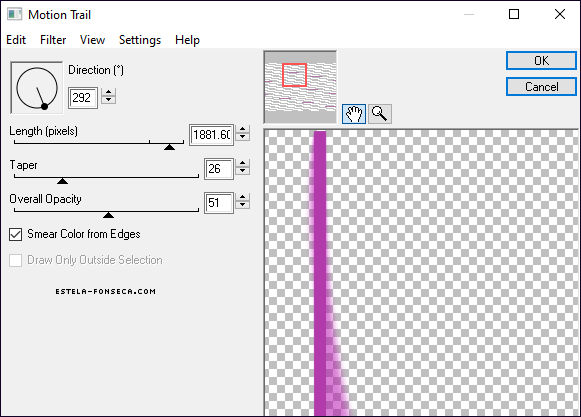Decrease Direction value with down arrow
The image size is (581, 417).
109,100
